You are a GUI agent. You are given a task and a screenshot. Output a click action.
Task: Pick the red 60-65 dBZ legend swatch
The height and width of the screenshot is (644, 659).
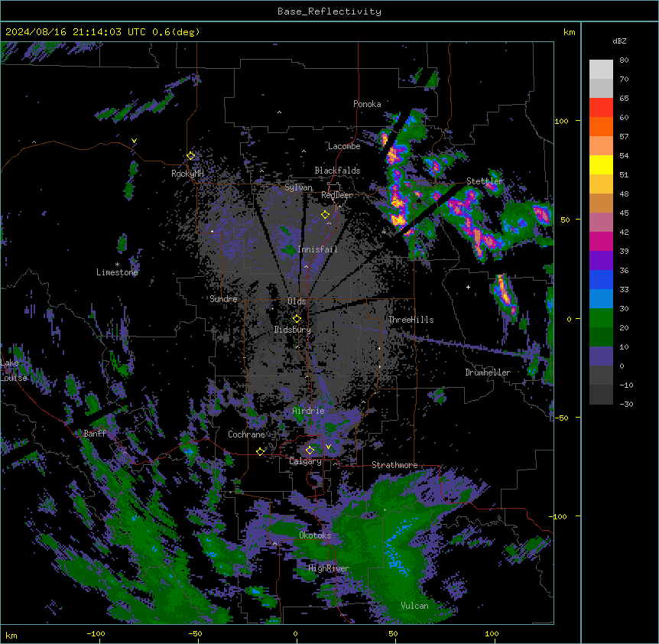[601, 108]
